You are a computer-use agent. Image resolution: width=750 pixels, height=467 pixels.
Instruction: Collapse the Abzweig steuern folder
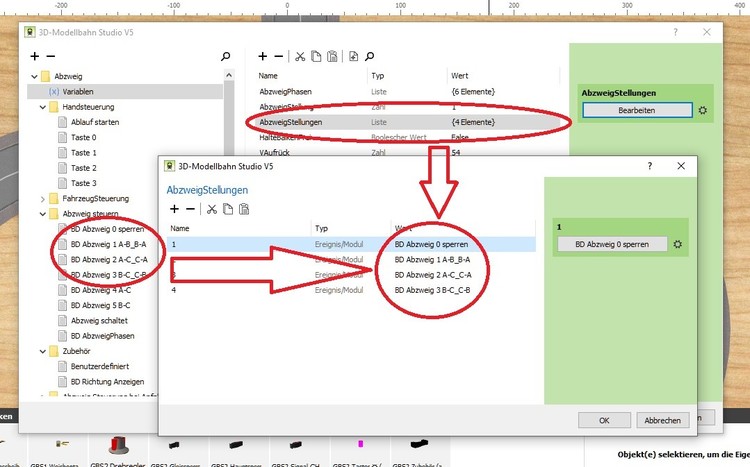pyautogui.click(x=43, y=214)
